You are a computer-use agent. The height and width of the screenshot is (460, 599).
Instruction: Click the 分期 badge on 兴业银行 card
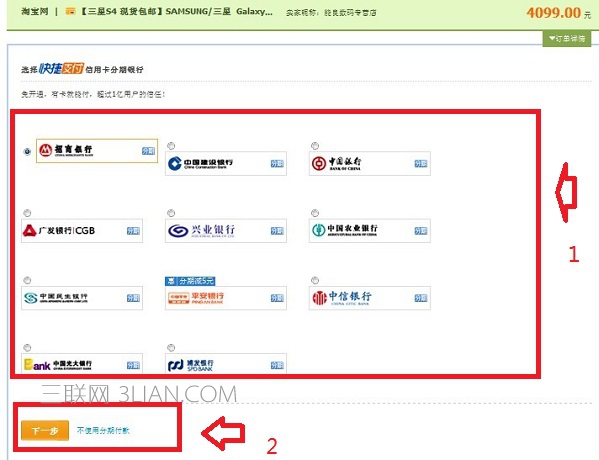[x=277, y=231]
